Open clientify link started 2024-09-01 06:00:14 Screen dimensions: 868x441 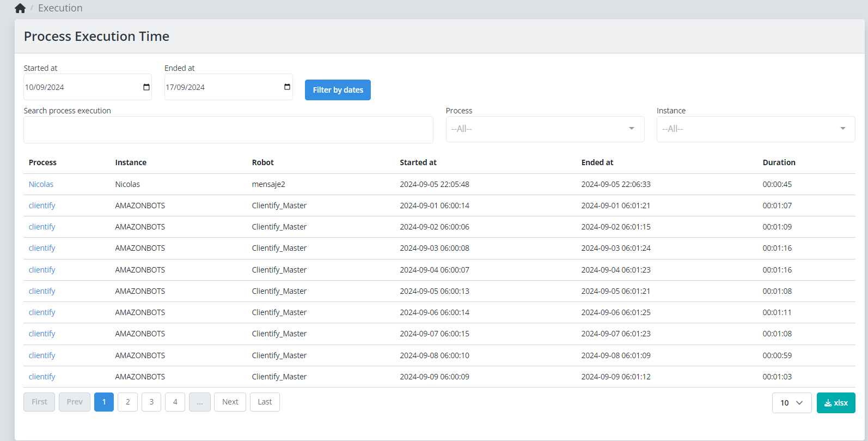point(42,206)
